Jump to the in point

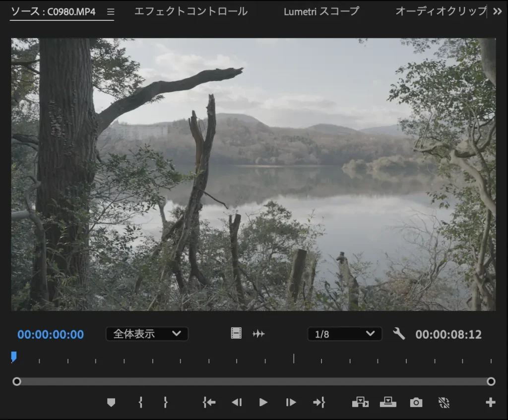(208, 402)
